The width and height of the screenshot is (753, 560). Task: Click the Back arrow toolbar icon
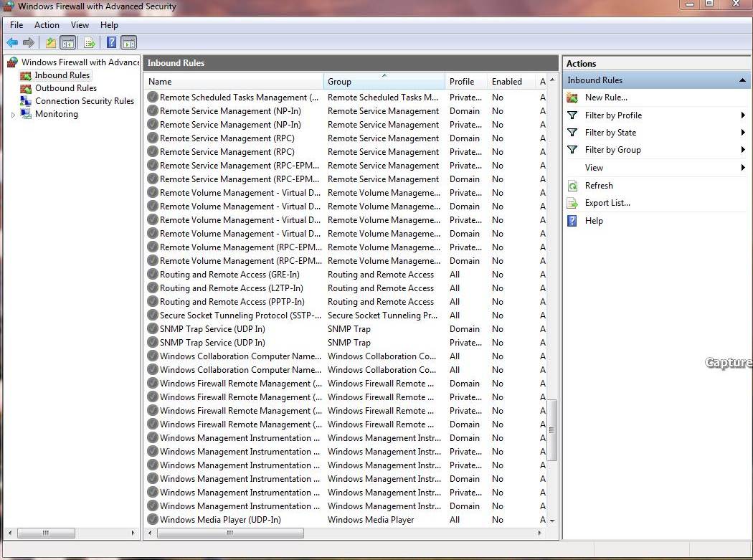point(12,43)
